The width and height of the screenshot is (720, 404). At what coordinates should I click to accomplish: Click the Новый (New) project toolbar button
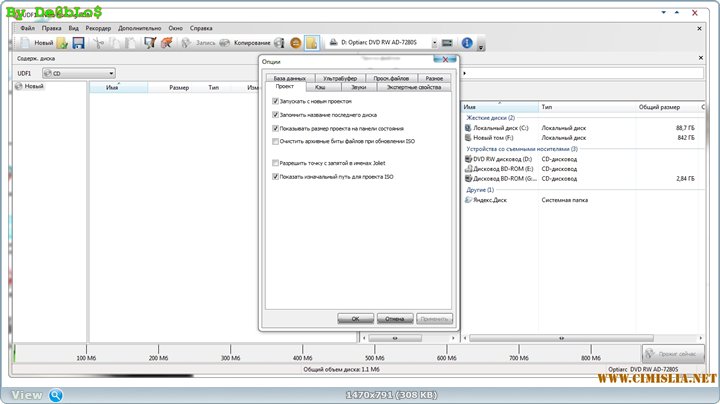pyautogui.click(x=36, y=43)
